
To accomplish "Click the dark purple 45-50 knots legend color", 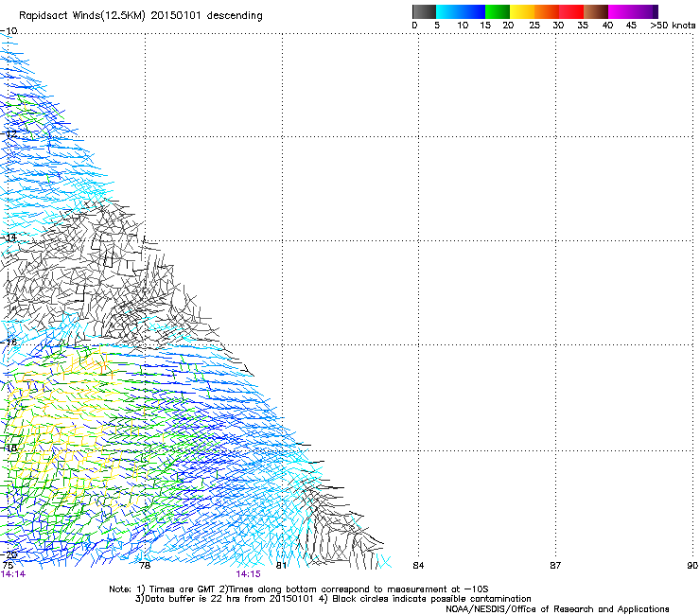I will pyautogui.click(x=645, y=11).
